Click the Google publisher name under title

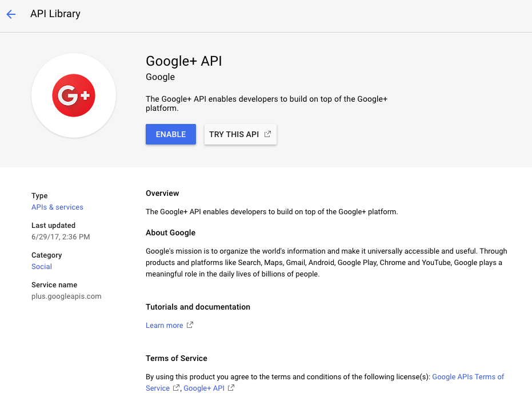[x=160, y=77]
